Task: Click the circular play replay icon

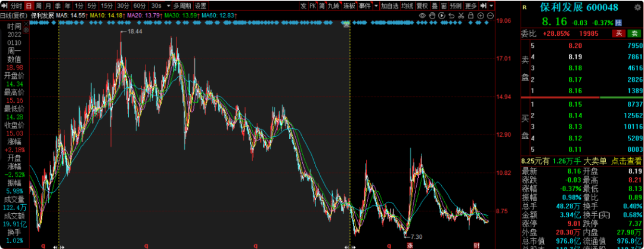Action: point(442,16)
